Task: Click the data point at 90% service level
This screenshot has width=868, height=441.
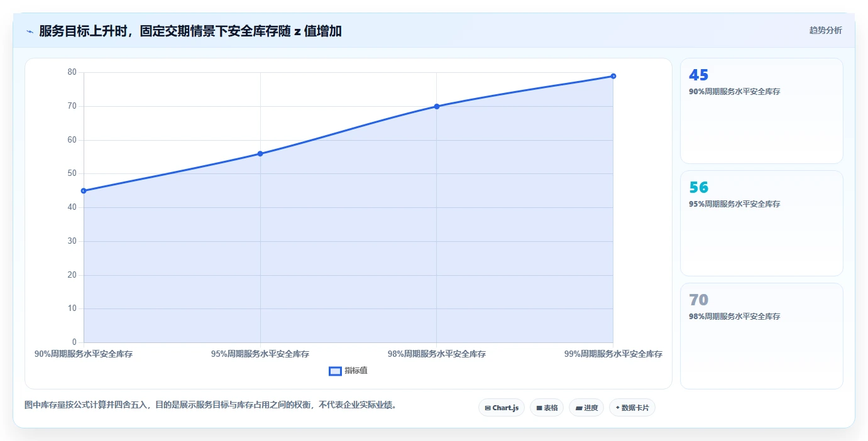Action: [x=84, y=191]
